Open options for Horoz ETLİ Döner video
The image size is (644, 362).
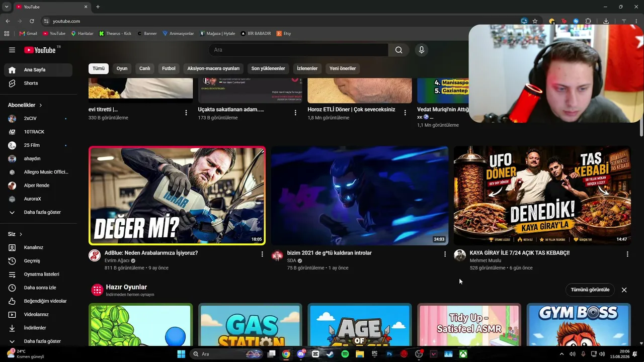405,113
